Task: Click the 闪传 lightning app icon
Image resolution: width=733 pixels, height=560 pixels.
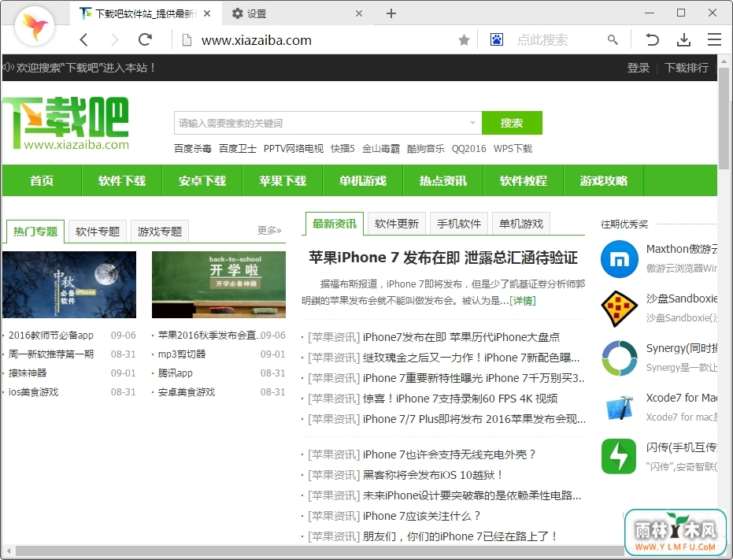Action: [x=619, y=456]
